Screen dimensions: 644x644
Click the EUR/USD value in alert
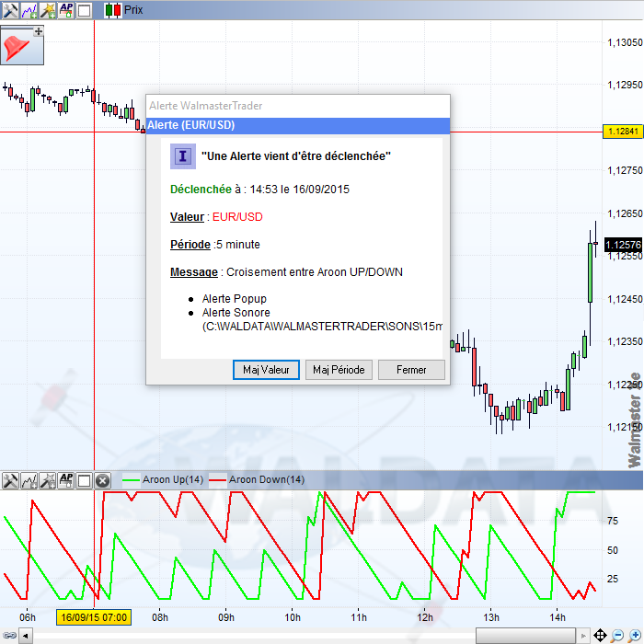(237, 217)
